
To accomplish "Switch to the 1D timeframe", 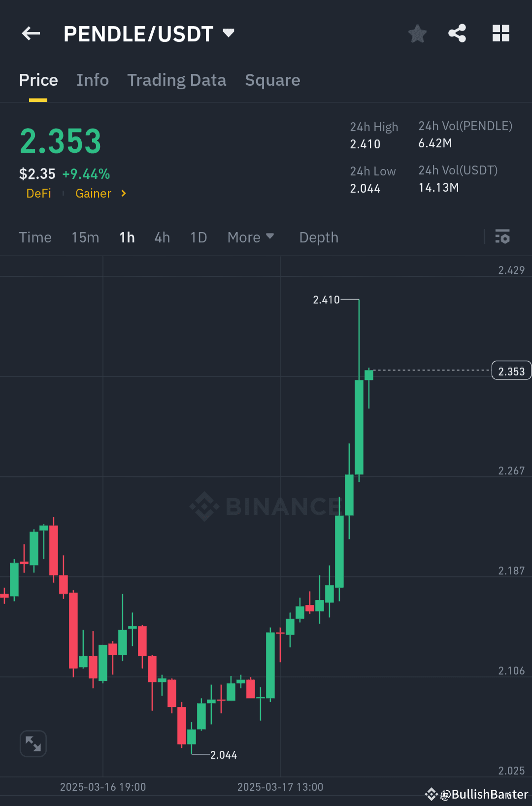I will pos(199,237).
